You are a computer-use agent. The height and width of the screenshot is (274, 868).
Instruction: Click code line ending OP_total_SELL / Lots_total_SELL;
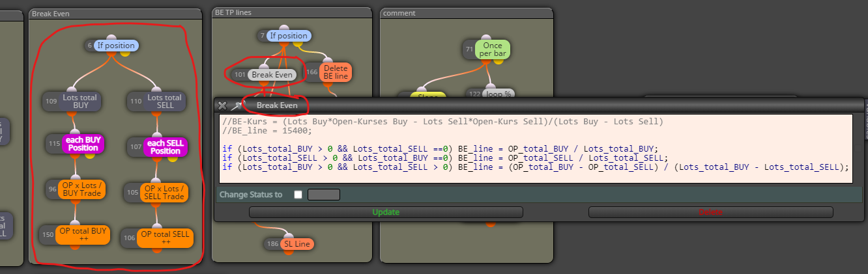[x=445, y=158]
